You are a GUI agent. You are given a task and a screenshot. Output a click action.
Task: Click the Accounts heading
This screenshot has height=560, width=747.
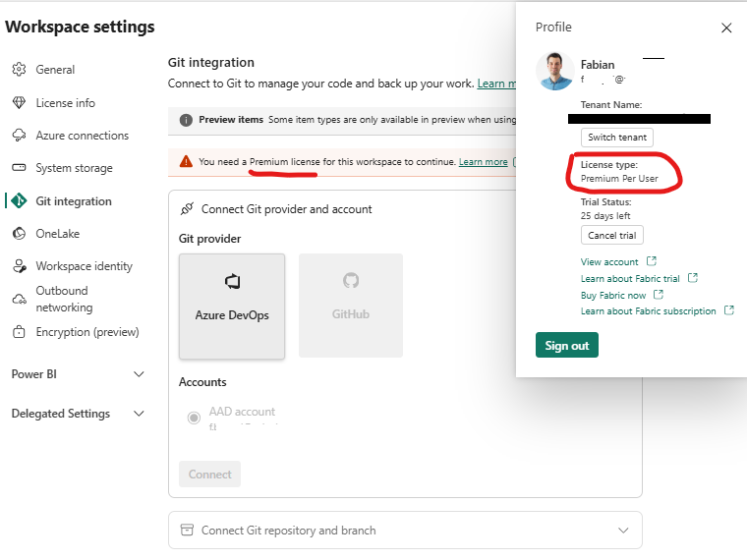(x=202, y=382)
